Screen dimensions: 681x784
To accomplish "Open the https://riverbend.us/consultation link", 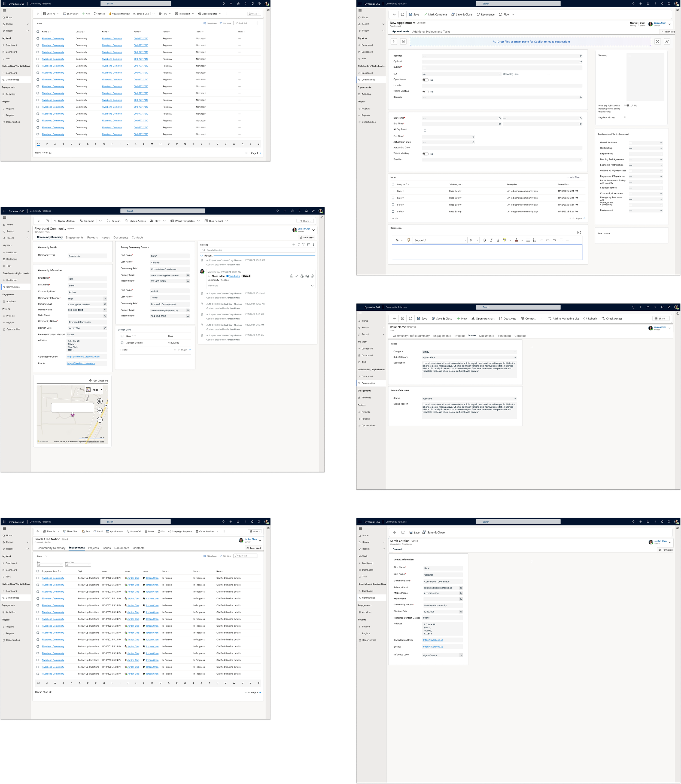I will click(83, 357).
